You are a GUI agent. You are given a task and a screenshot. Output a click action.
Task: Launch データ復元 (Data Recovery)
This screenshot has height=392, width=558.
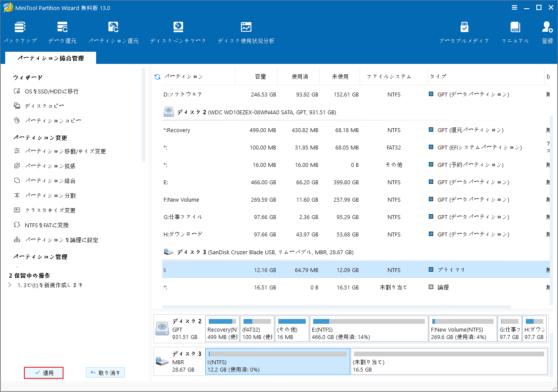coord(62,31)
